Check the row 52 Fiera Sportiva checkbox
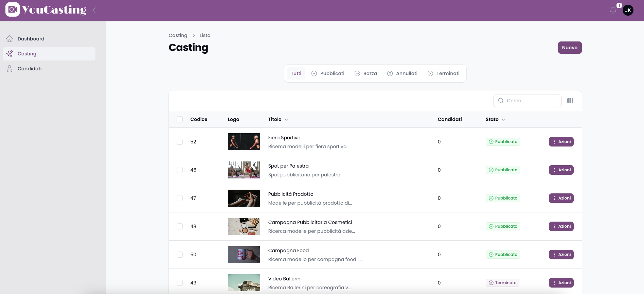Screen dimensions: 644x294 180,142
